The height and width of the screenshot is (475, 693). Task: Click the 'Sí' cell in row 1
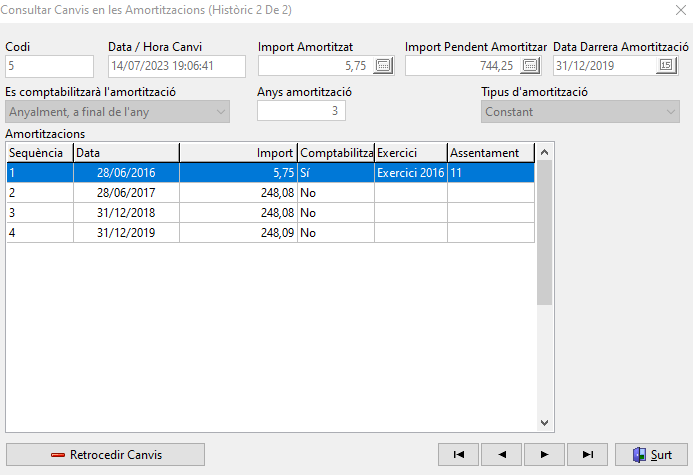click(x=336, y=173)
